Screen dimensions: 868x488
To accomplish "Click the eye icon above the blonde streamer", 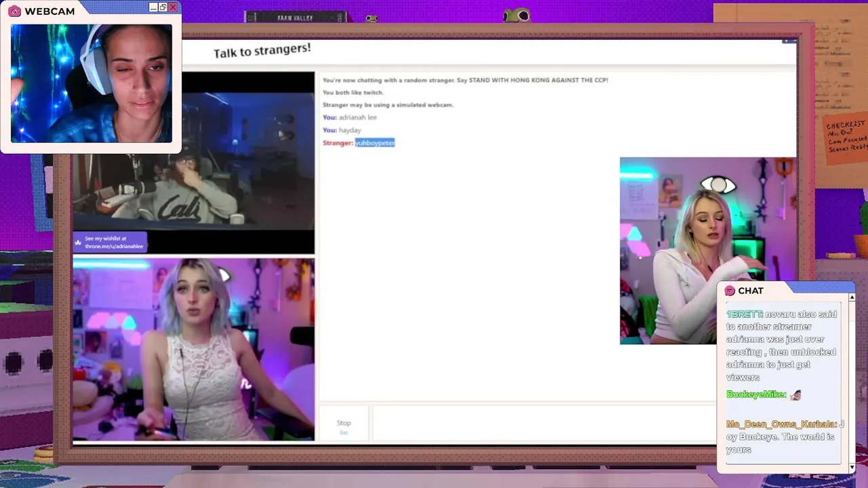I will (717, 184).
